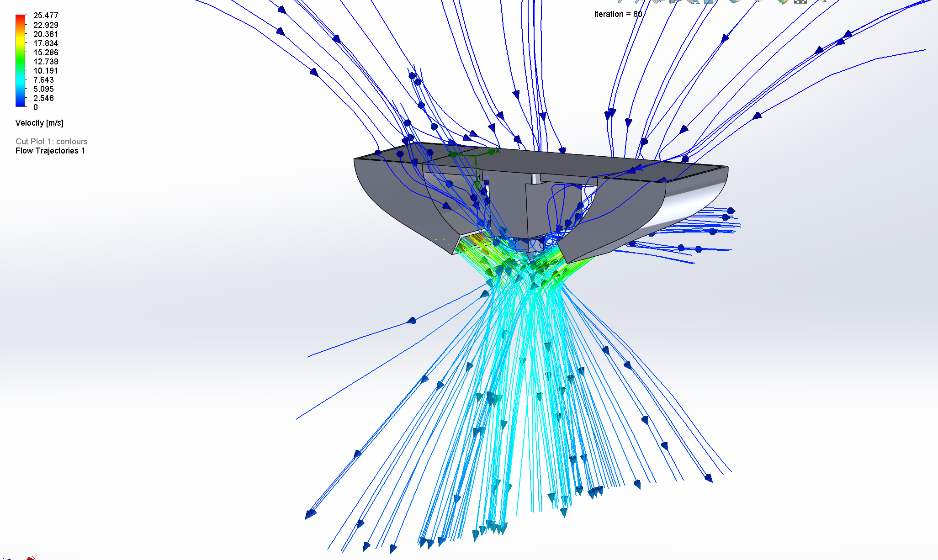
Task: Select the legend value 2.548
Action: pos(43,98)
